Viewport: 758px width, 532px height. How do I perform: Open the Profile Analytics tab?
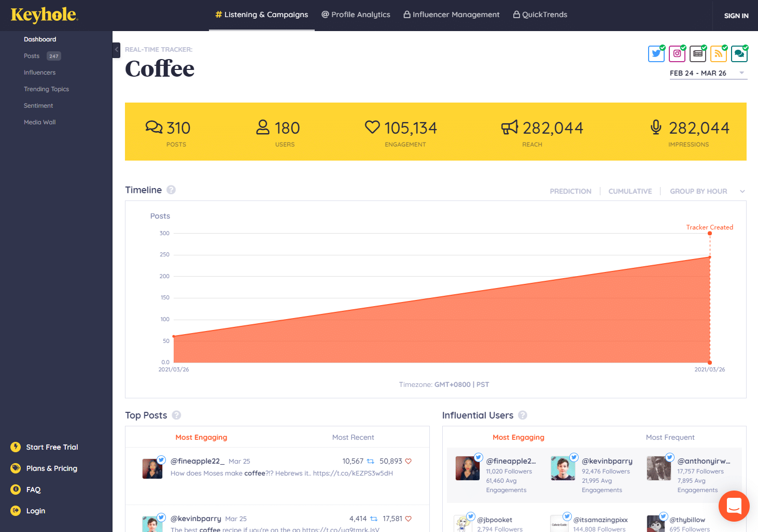click(x=356, y=15)
